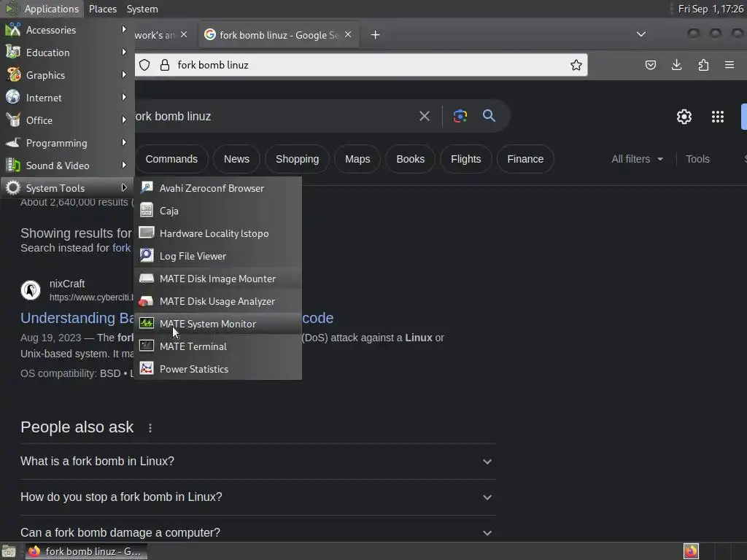This screenshot has height=560, width=747.
Task: Open Save to Pocket in Firefox toolbar
Action: (x=650, y=65)
